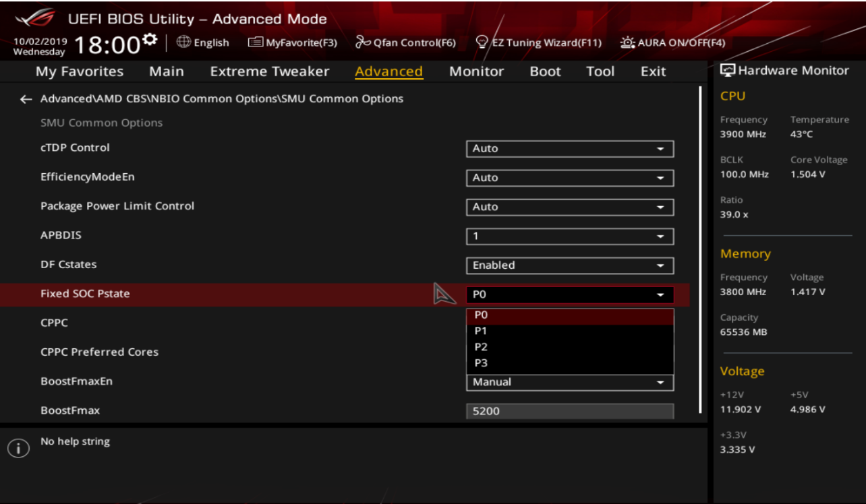Click the 10/02/2019 Wednesday date
This screenshot has width=866, height=504.
point(40,46)
